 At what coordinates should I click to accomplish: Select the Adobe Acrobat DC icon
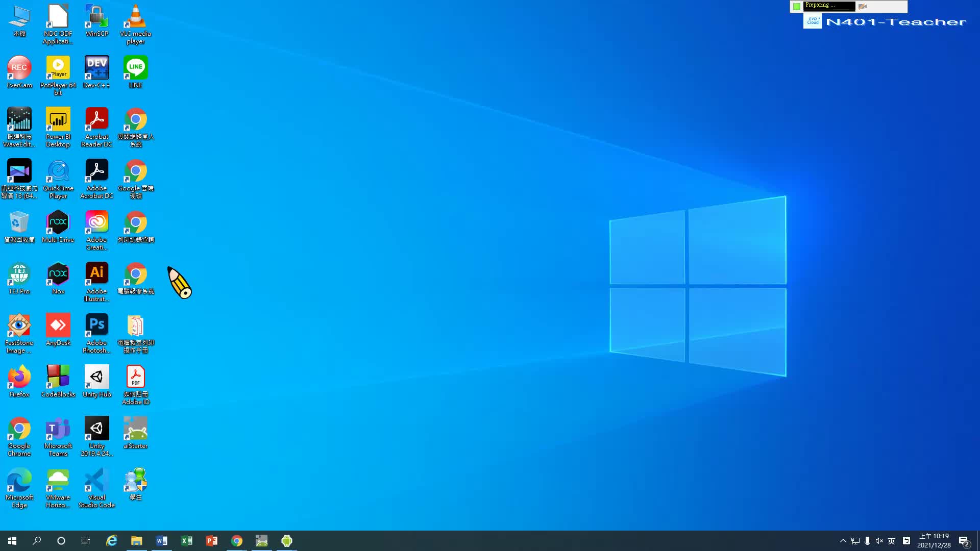(96, 179)
